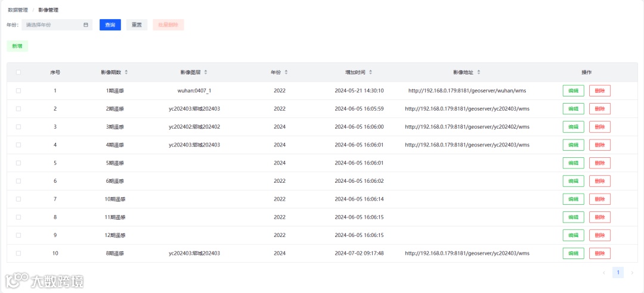644x293 pixels.
Task: Sort by 增加时间 column arrows
Action: point(370,72)
